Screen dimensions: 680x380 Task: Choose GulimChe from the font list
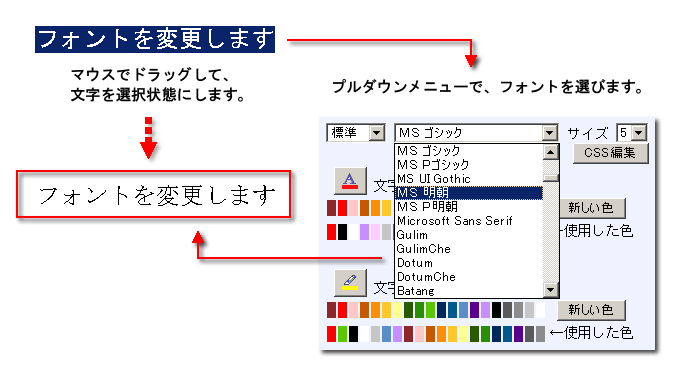point(469,249)
